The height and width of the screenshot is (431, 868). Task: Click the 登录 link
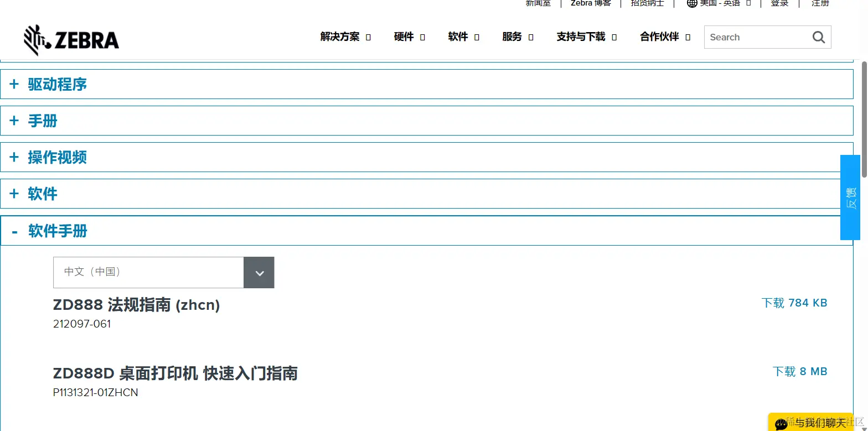coord(779,3)
